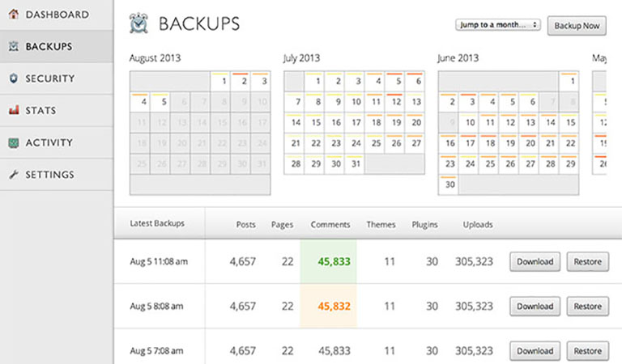Click the Stats bar chart icon
Image resolution: width=622 pixels, height=364 pixels.
tap(14, 110)
